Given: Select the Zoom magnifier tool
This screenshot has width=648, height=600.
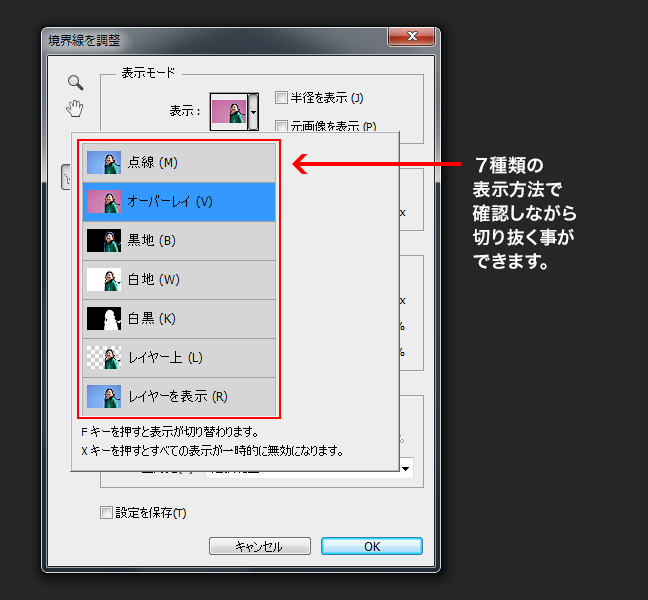Looking at the screenshot, I should pyautogui.click(x=74, y=83).
